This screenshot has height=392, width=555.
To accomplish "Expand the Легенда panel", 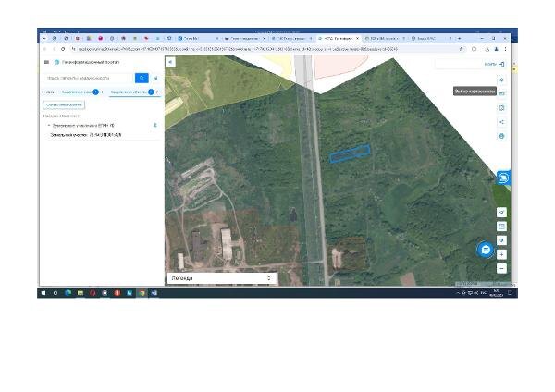I will pyautogui.click(x=222, y=278).
